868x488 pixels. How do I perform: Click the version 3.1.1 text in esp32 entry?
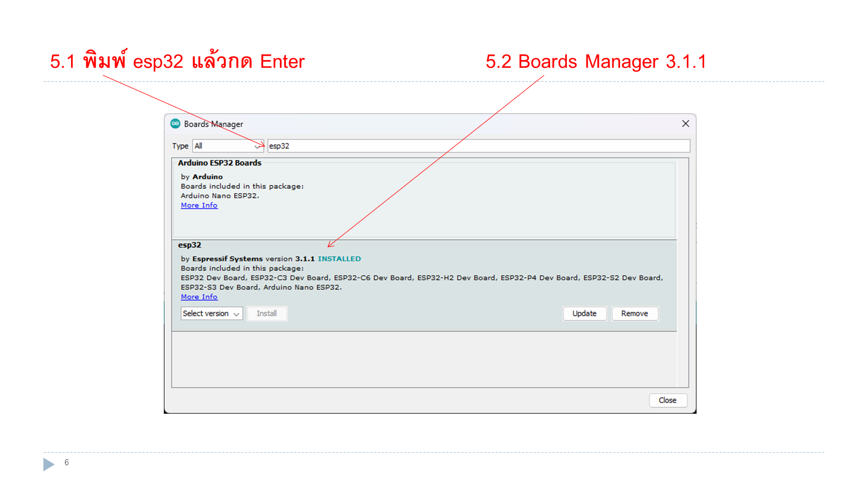[290, 259]
